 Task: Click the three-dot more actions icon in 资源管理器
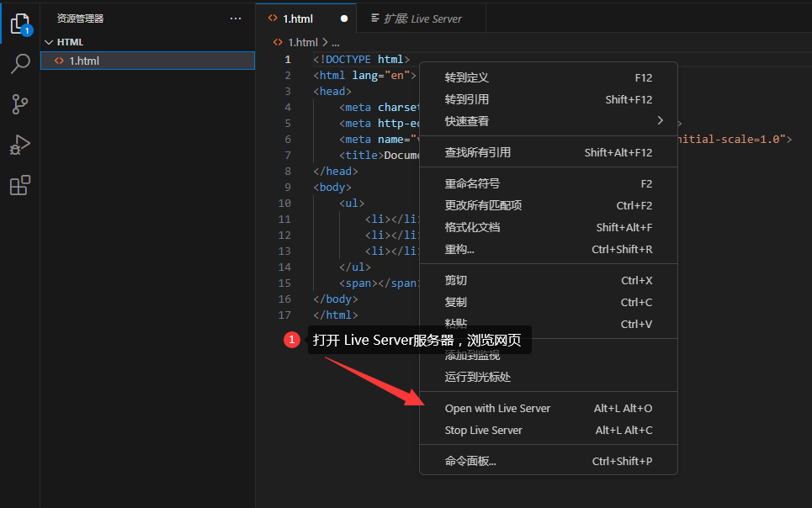click(236, 19)
